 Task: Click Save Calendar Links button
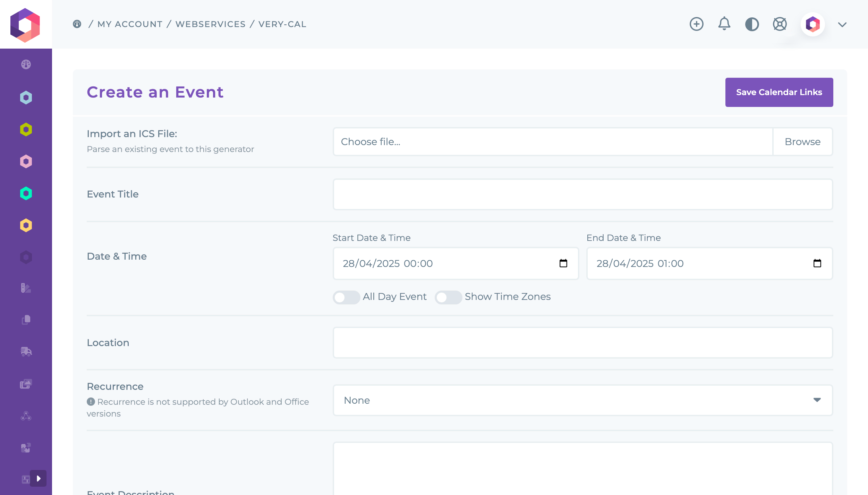point(779,92)
